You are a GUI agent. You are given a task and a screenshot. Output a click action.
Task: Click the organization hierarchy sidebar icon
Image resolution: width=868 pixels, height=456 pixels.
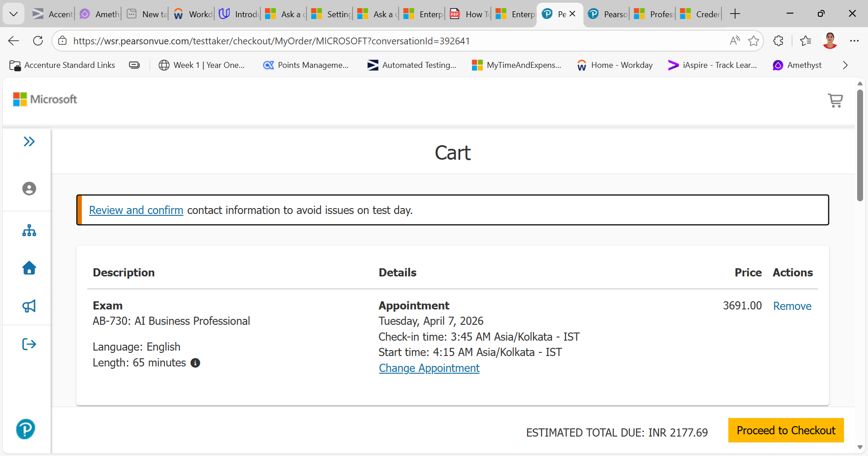click(29, 231)
